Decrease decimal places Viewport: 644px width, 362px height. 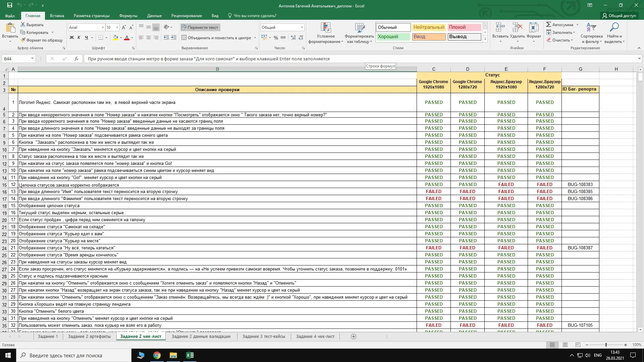pos(301,38)
